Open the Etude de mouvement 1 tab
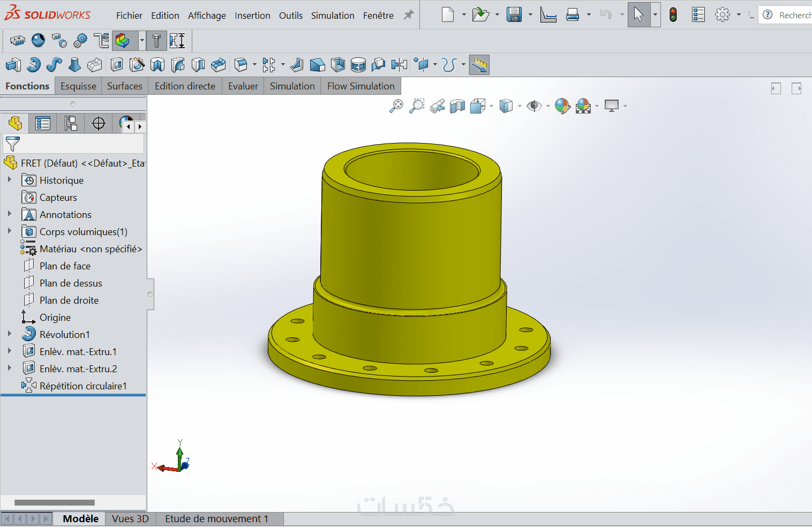 [x=216, y=518]
